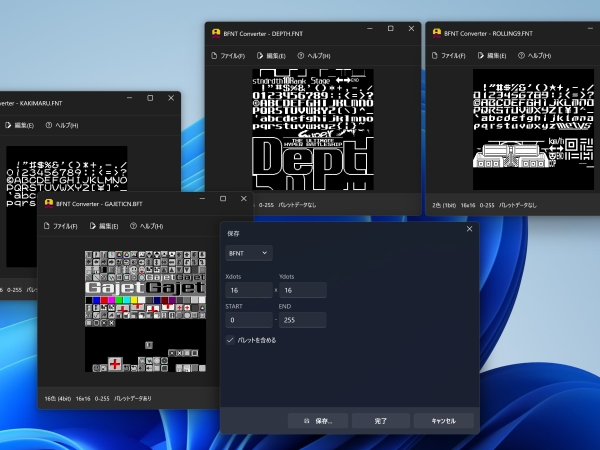Click the app icon in the ROLLING9.FNT title bar
600x450 pixels.
click(437, 33)
